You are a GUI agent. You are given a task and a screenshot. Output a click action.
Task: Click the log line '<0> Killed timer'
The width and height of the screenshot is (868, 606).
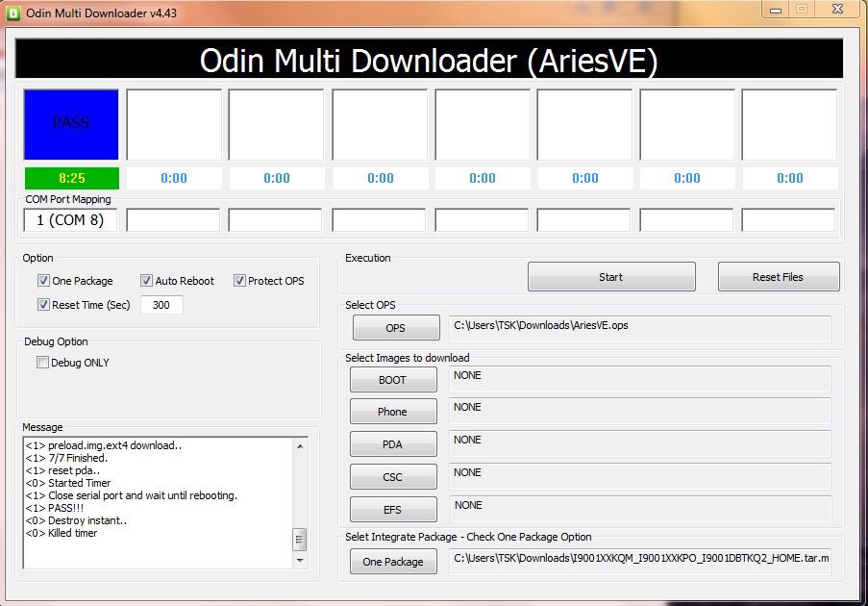(x=62, y=533)
